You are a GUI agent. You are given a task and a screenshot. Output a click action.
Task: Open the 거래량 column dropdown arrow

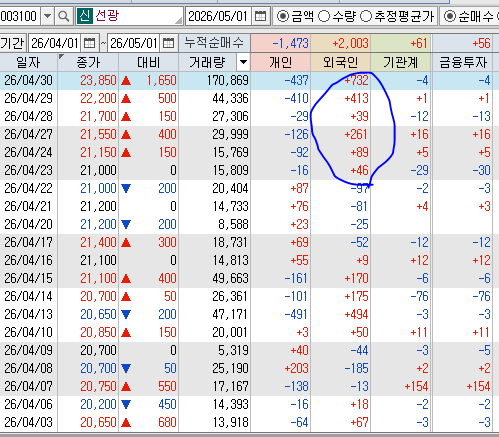(243, 62)
